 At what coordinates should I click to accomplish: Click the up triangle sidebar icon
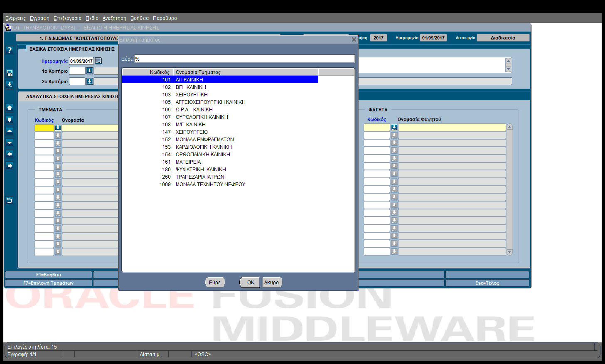tap(10, 131)
